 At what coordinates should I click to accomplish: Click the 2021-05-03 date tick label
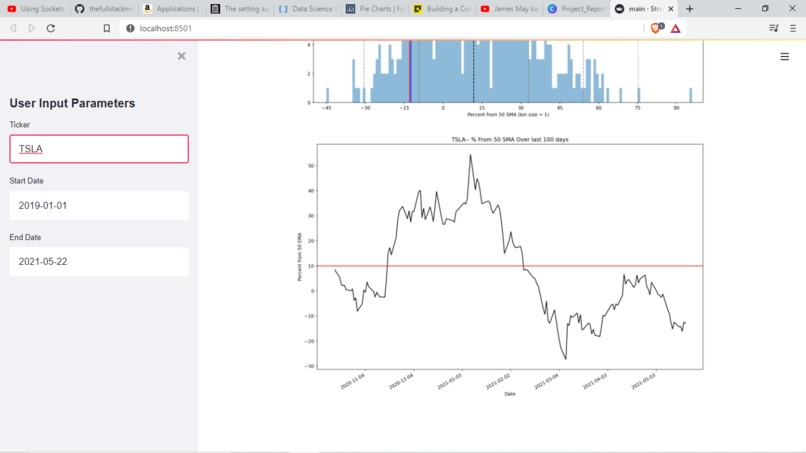[644, 381]
